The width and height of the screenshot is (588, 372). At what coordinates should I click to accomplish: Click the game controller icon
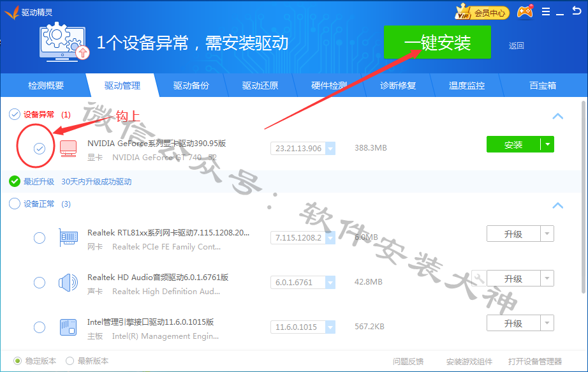click(525, 12)
